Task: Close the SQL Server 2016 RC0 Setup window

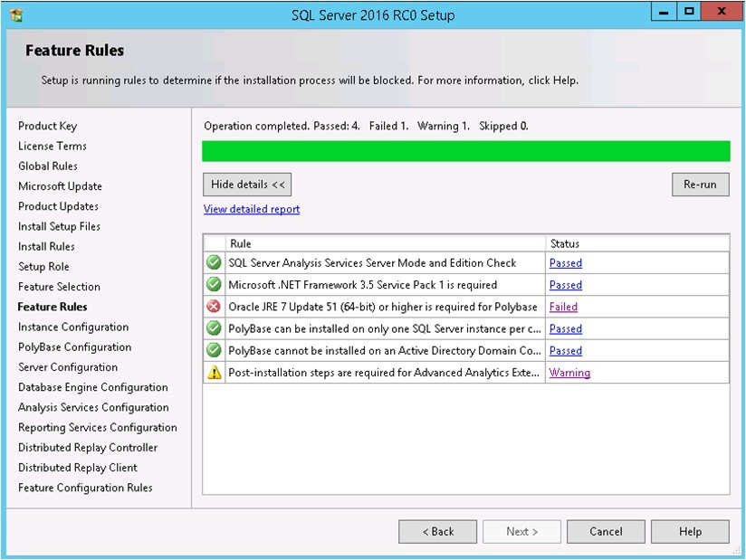Action: pyautogui.click(x=722, y=12)
